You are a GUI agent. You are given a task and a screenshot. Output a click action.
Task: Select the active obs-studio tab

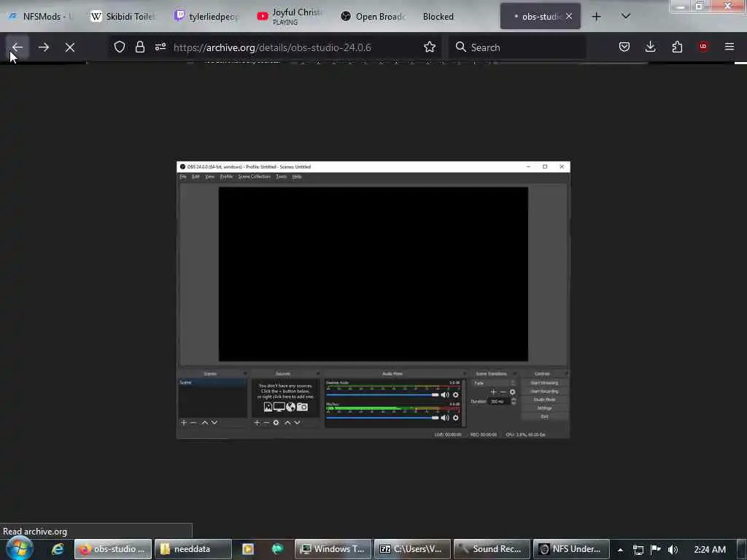point(541,17)
